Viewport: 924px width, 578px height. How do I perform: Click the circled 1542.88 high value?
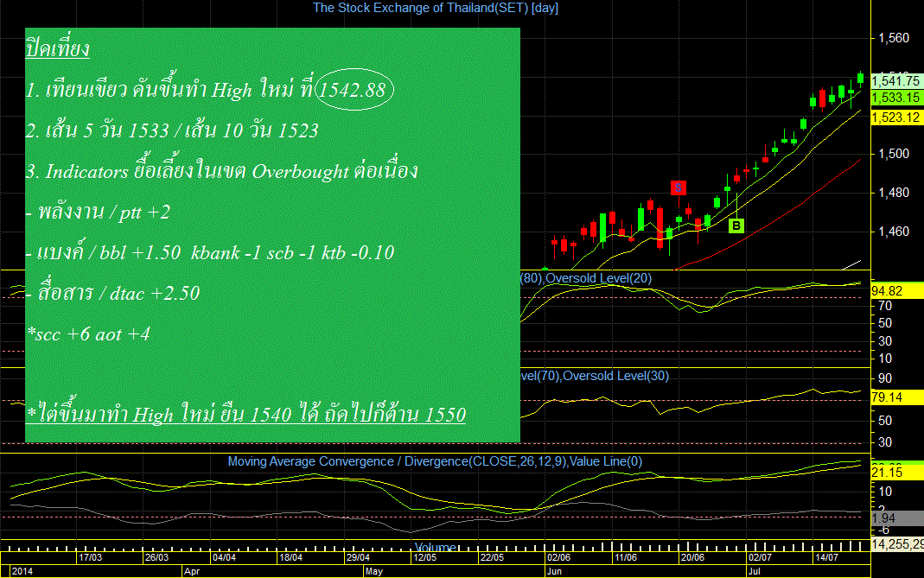(x=354, y=90)
